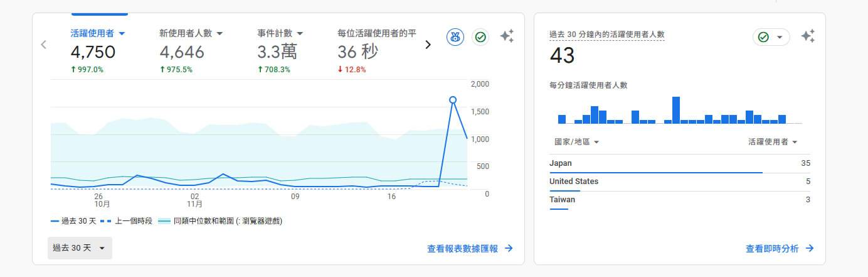Toggle the 同類中位數和範圍 legend item
The height and width of the screenshot is (277, 868).
tap(220, 221)
